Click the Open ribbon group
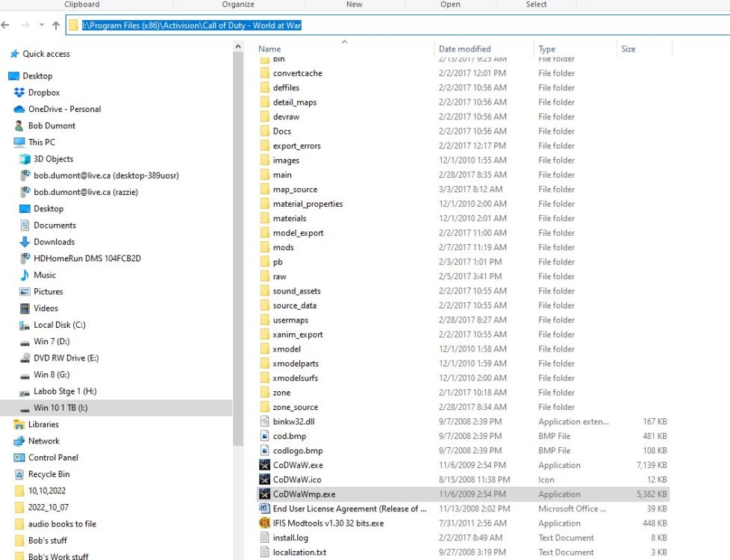The width and height of the screenshot is (730, 560). coord(450,4)
